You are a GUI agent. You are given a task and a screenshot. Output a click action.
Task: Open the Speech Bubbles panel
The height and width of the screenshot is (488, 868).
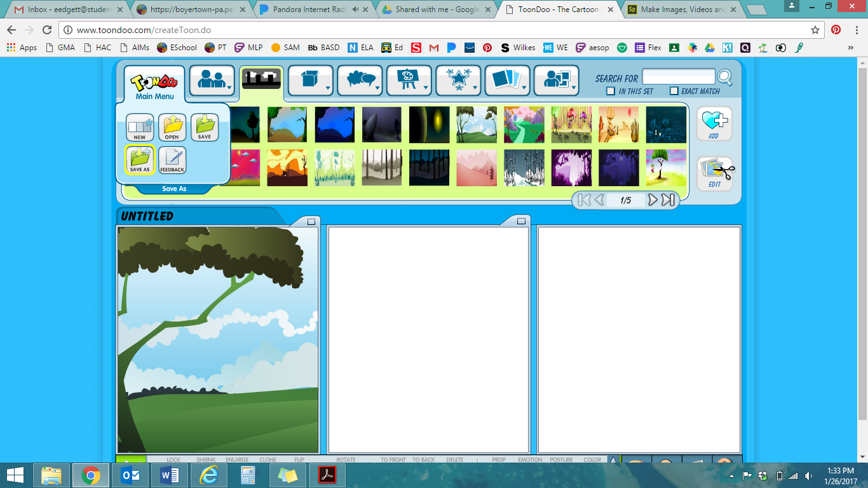tap(356, 78)
